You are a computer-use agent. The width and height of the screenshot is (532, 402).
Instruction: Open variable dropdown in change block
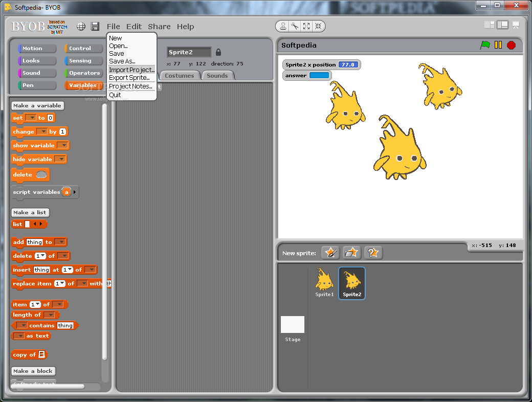42,131
